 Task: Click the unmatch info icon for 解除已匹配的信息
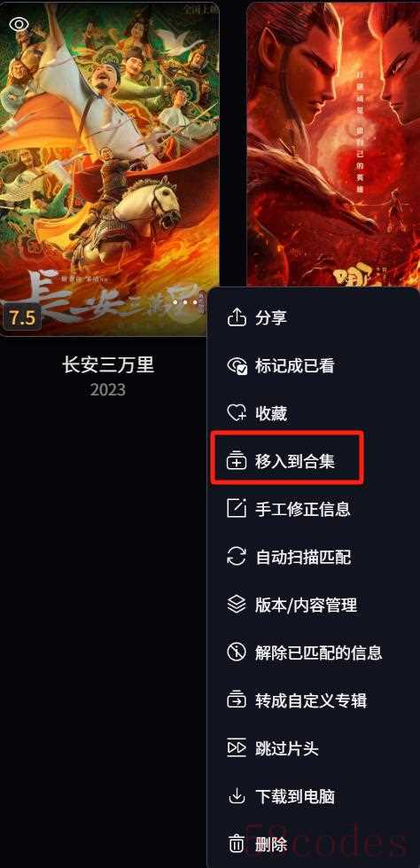point(237,652)
